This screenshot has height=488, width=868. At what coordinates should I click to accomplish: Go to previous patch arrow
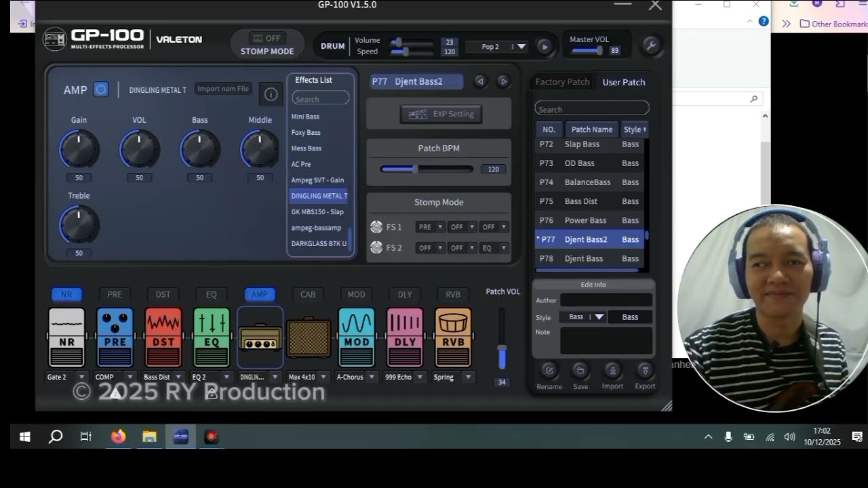click(480, 81)
